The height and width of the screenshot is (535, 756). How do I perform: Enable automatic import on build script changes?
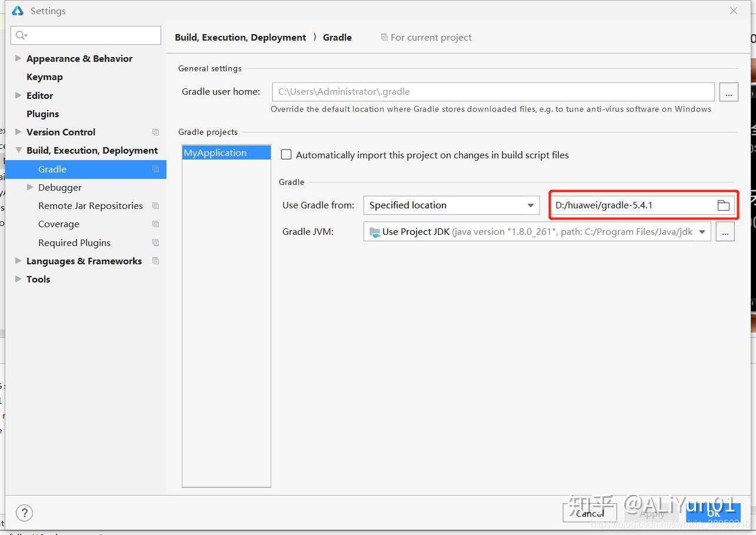(x=287, y=155)
